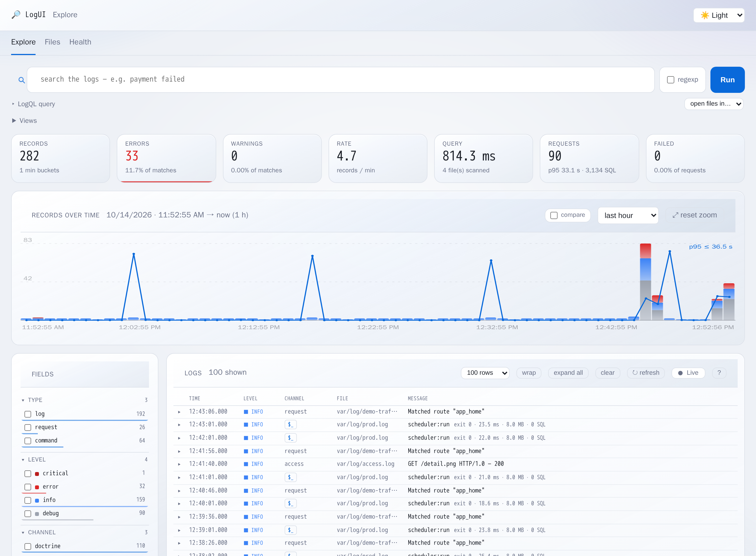756x556 pixels.
Task: Click the terminal channel icon at 12:41:01.000
Action: pos(290,477)
